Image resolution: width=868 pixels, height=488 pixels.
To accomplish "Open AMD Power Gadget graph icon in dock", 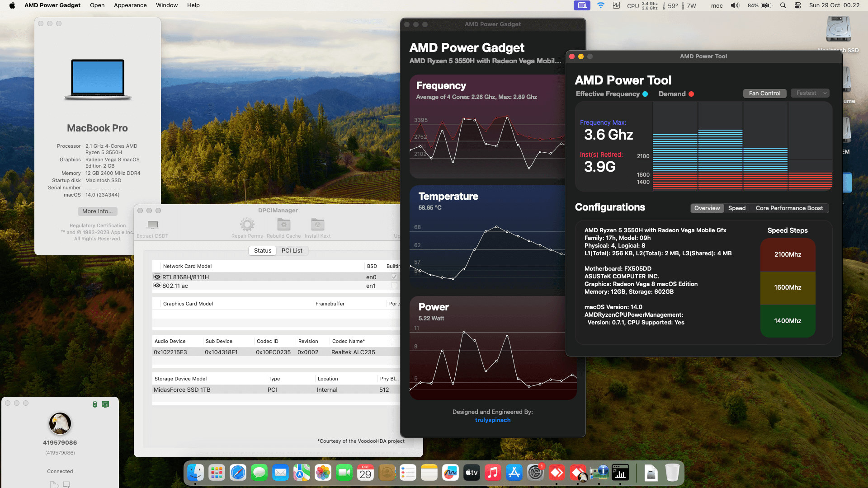I will [620, 473].
